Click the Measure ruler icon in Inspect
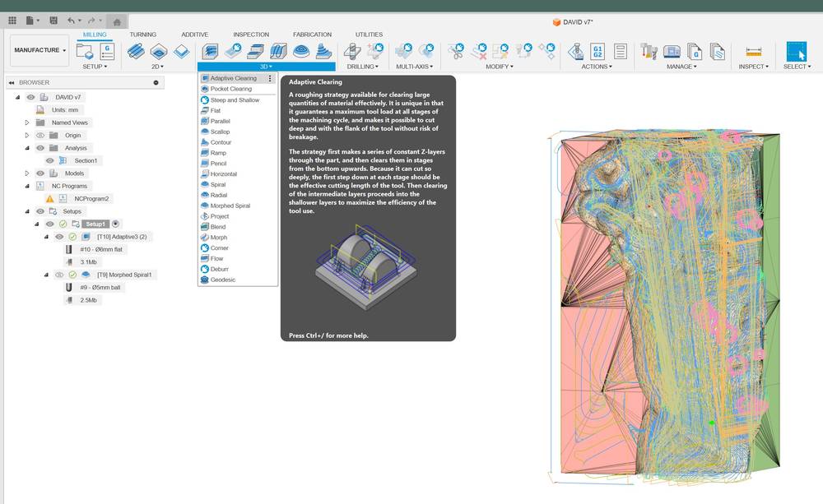The image size is (823, 504). pyautogui.click(x=753, y=52)
